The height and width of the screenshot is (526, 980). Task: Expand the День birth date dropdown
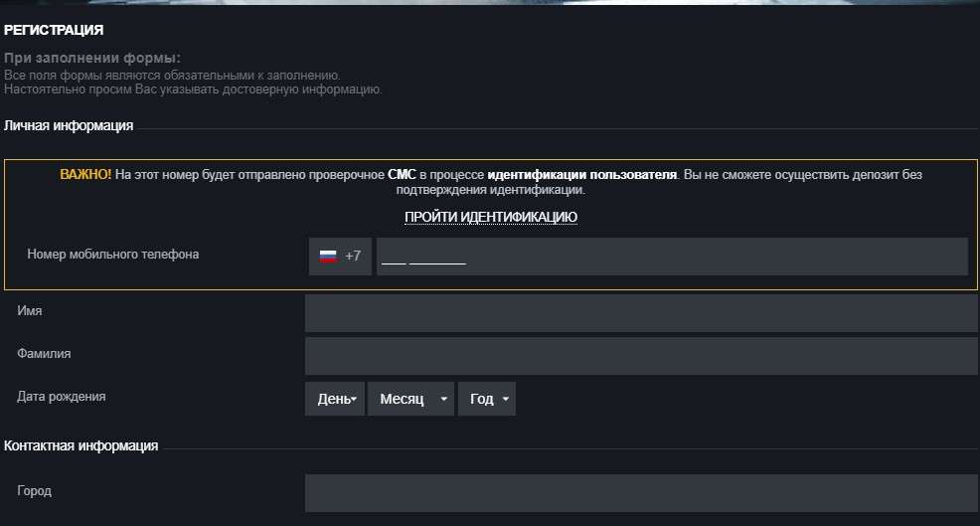[335, 399]
